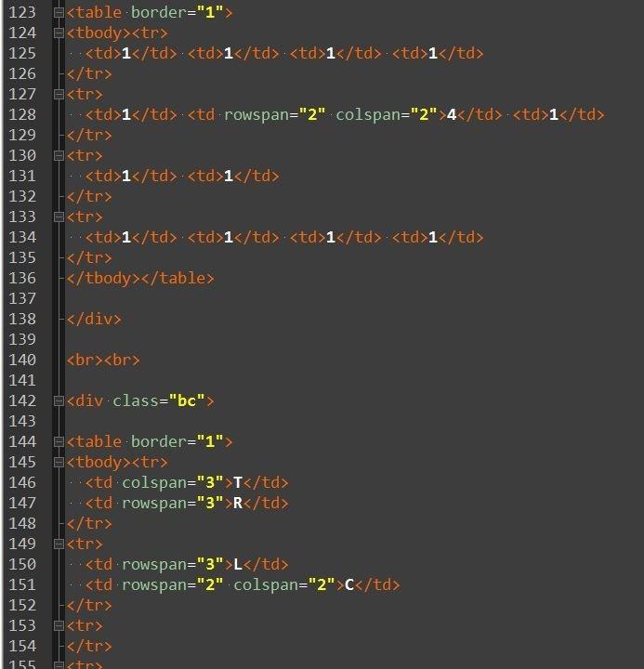
Task: Click line number 123 in the gutter
Action: pyautogui.click(x=22, y=12)
